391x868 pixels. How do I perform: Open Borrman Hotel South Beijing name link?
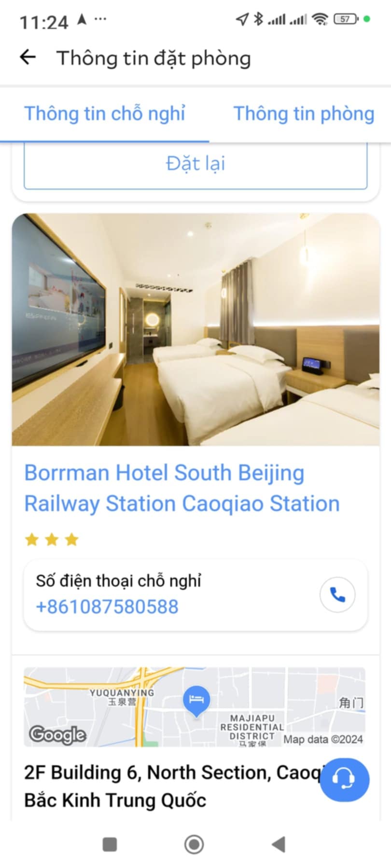pos(182,488)
